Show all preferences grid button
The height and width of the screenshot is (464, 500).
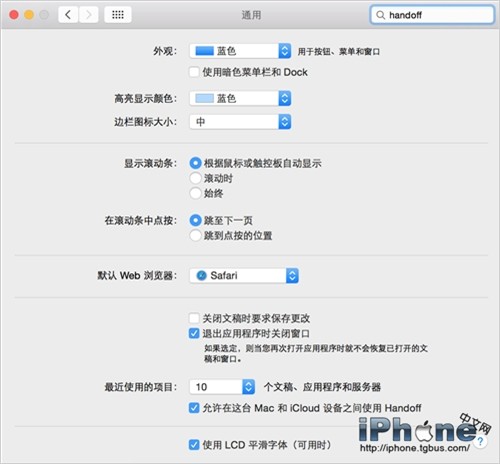(x=118, y=15)
